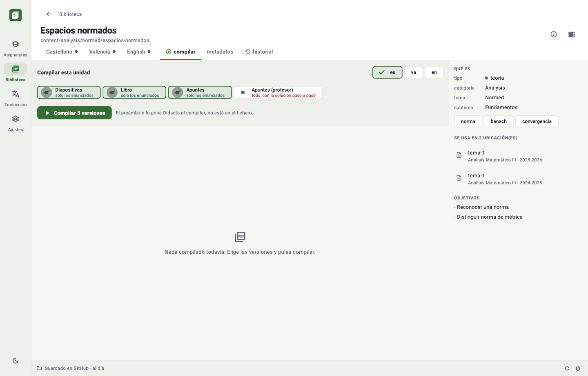Deselect the Apuntes version
This screenshot has height=376, width=588.
point(200,92)
